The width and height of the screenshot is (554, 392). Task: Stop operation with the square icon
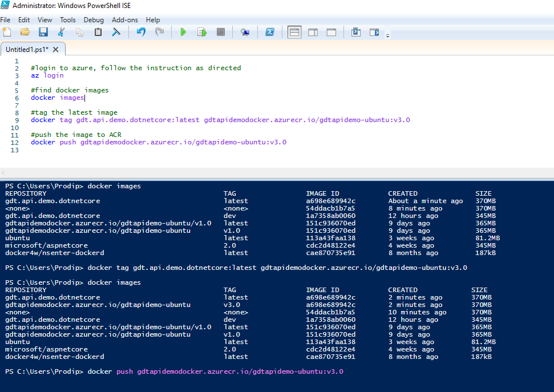220,32
